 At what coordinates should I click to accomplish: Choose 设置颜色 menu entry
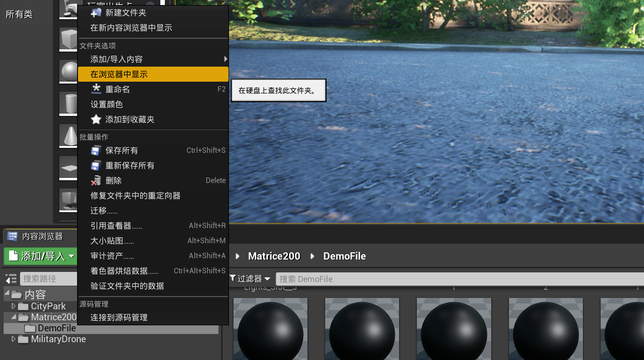coord(153,104)
